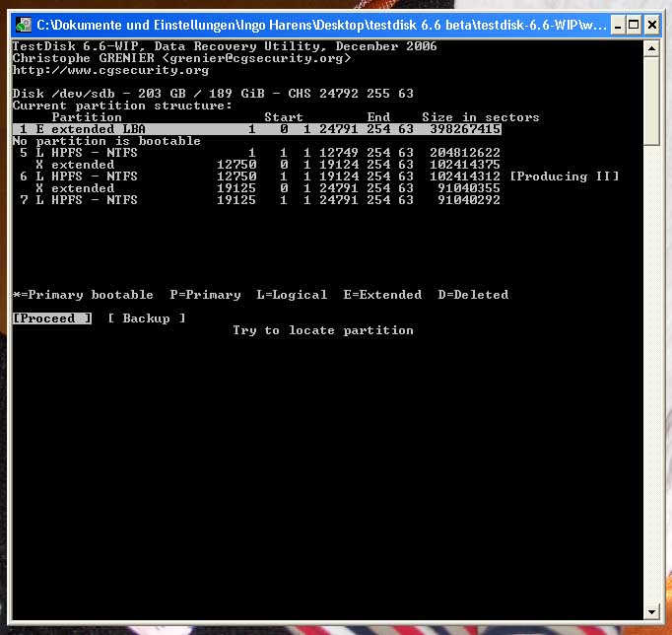Close the TestDisk console window

pyautogui.click(x=652, y=25)
